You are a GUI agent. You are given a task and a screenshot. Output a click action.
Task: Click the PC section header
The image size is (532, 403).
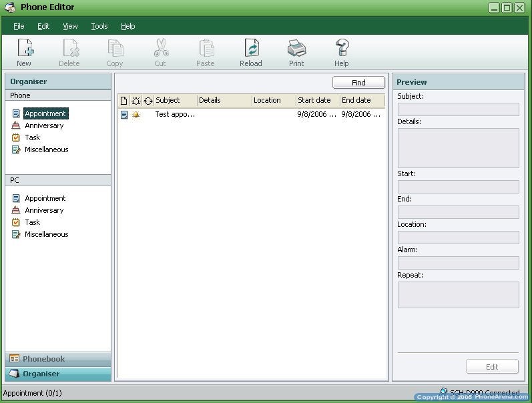(58, 180)
